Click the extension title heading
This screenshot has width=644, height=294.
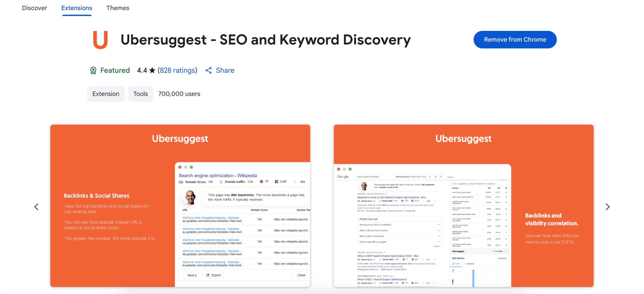[266, 40]
